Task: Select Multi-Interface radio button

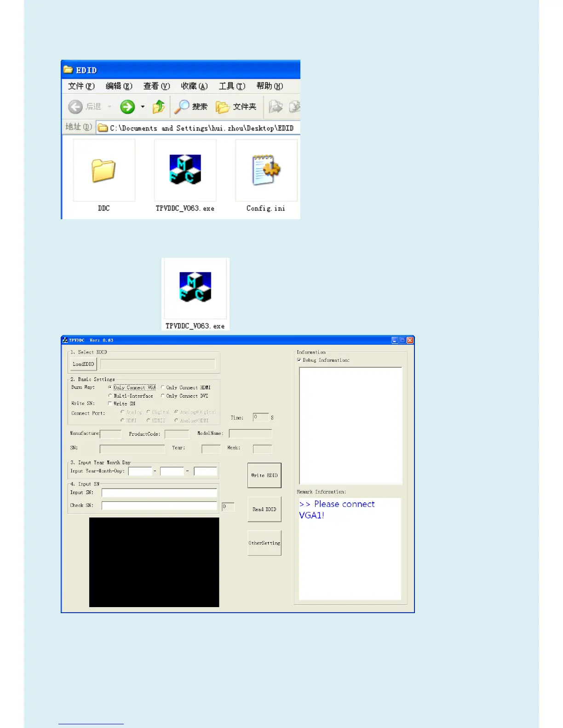Action: click(110, 396)
